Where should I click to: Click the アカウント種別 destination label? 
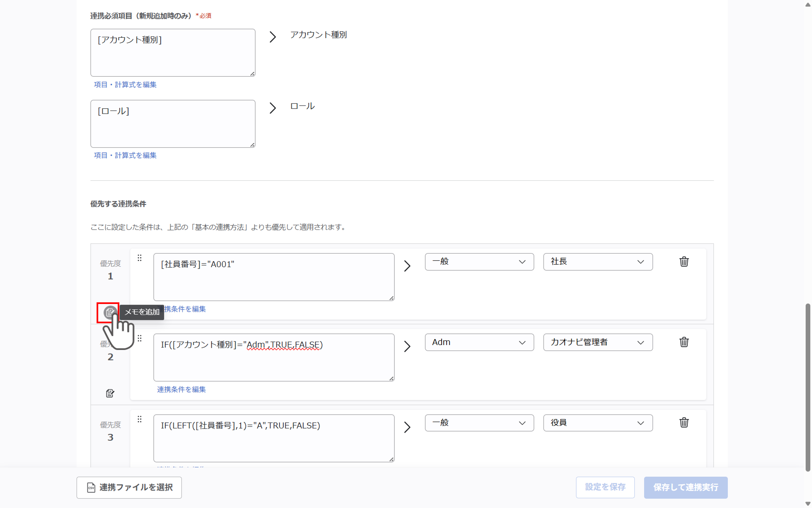pos(318,35)
